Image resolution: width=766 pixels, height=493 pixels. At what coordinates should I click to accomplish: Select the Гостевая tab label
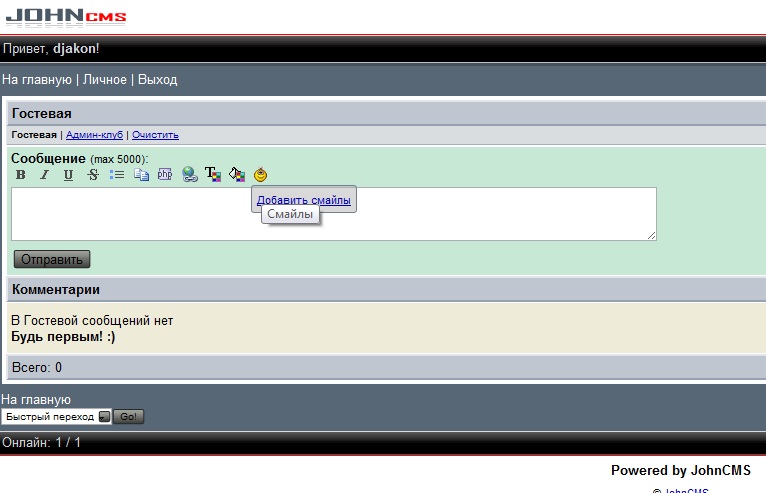point(34,135)
